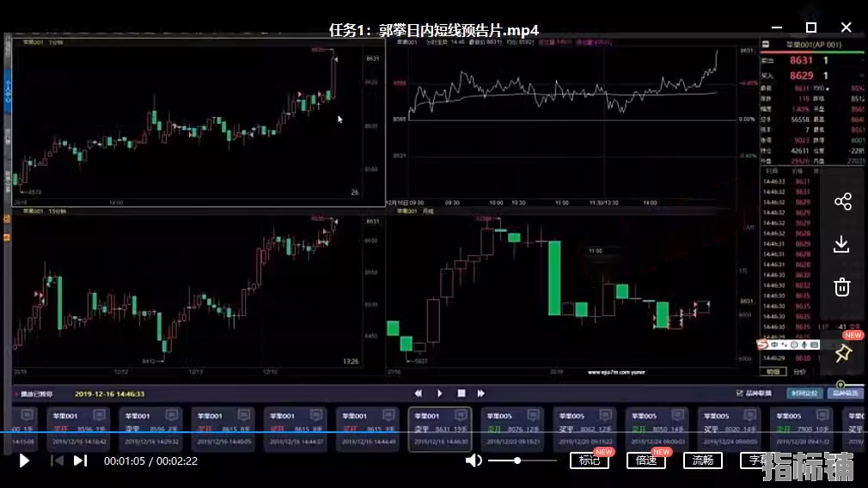Click the 标记 mark button
This screenshot has height=488, width=868.
coord(589,461)
